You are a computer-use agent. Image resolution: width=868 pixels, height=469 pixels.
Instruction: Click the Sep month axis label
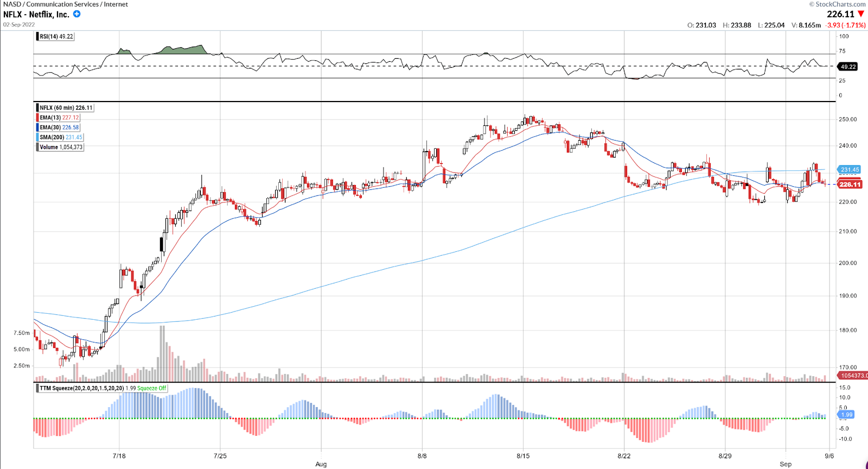pyautogui.click(x=786, y=464)
